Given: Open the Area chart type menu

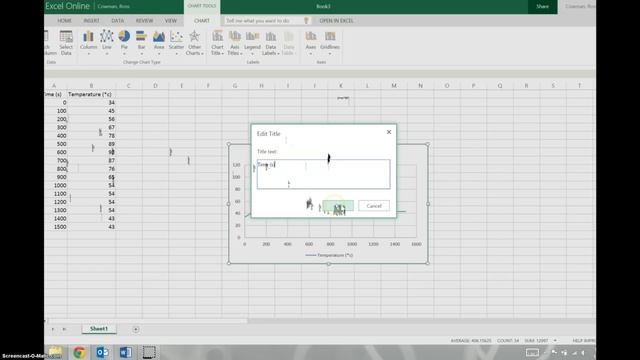Looking at the screenshot, I should [x=159, y=42].
